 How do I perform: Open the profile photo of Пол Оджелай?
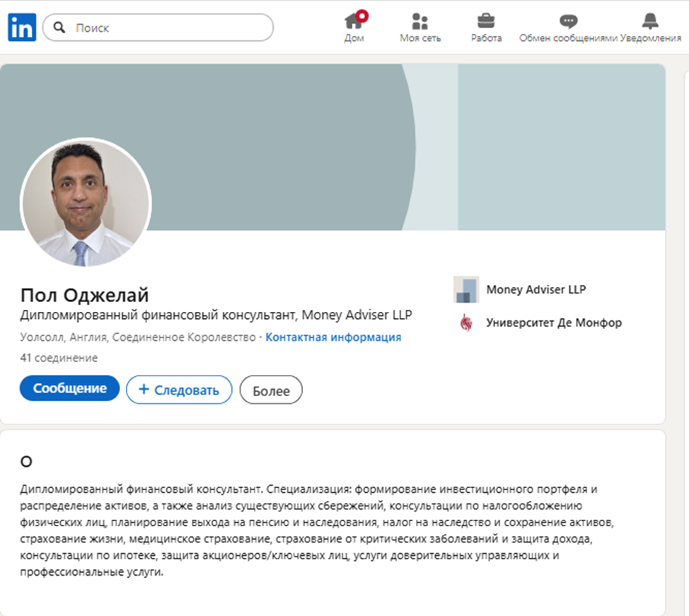coord(85,204)
